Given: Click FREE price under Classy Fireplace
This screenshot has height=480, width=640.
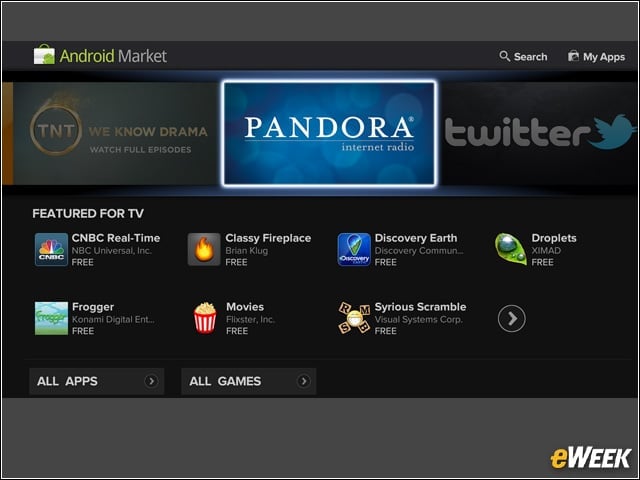Looking at the screenshot, I should click(x=236, y=262).
